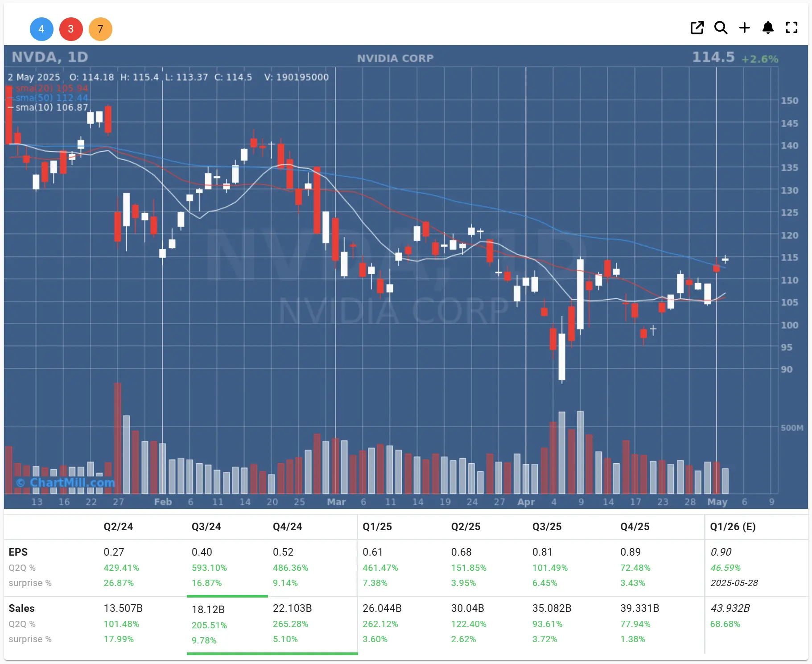Click the Mar label on time axis
812x664 pixels.
(336, 502)
